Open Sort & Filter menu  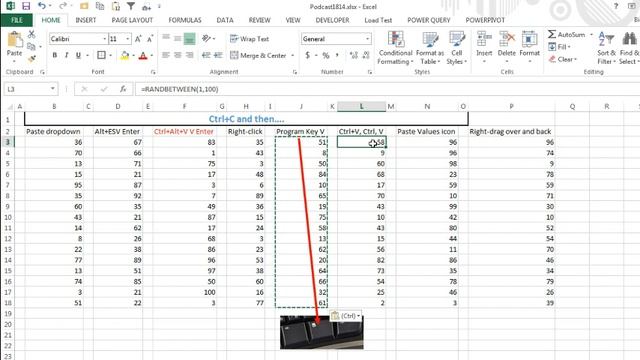pos(606,48)
